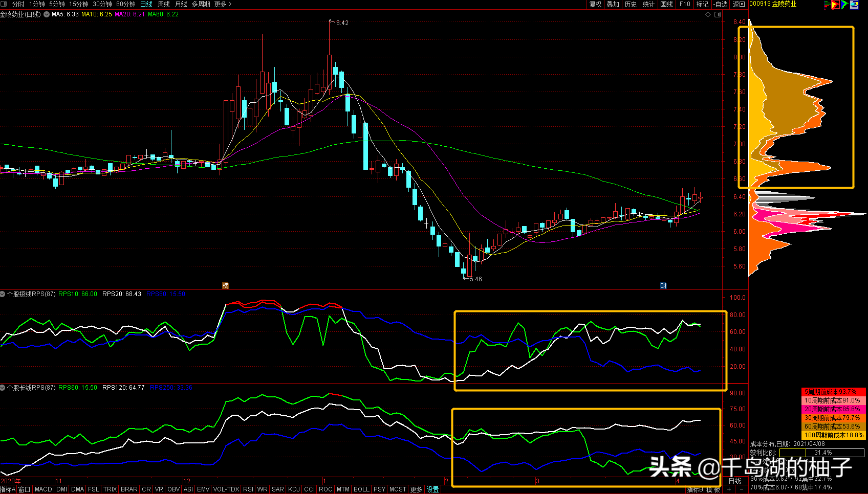Expand the 金陵药业(日线) indicator dropdown
868x494 pixels.
47,14
